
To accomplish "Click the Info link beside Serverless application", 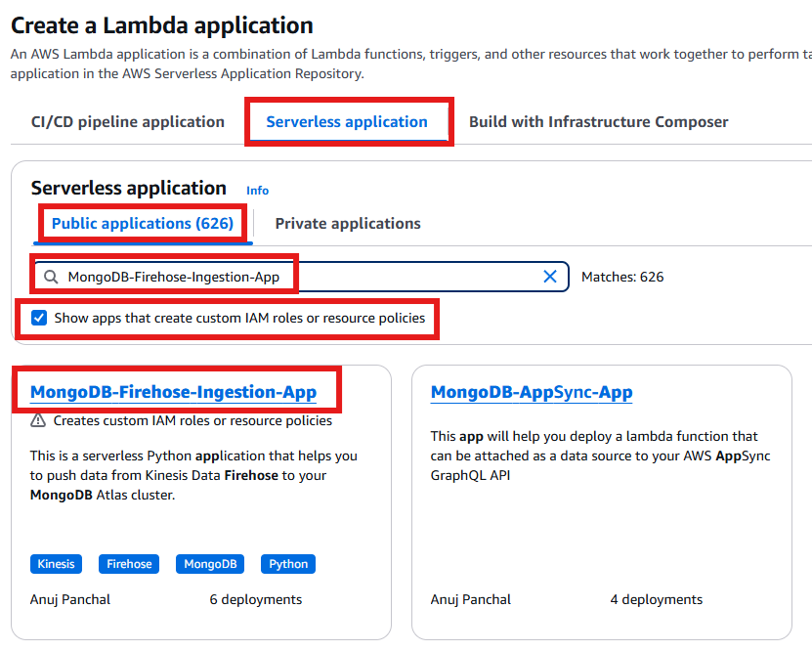I will tap(257, 191).
